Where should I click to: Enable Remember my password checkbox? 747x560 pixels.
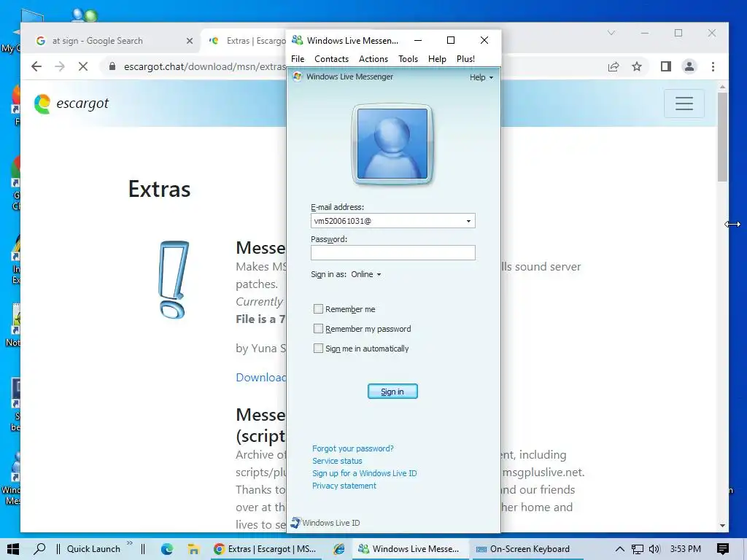click(318, 329)
